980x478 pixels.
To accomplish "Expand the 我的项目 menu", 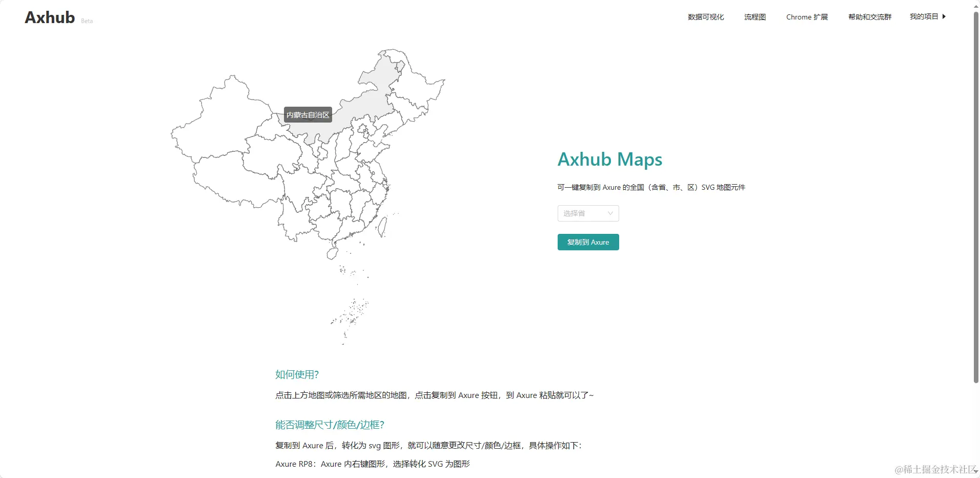I will [927, 16].
